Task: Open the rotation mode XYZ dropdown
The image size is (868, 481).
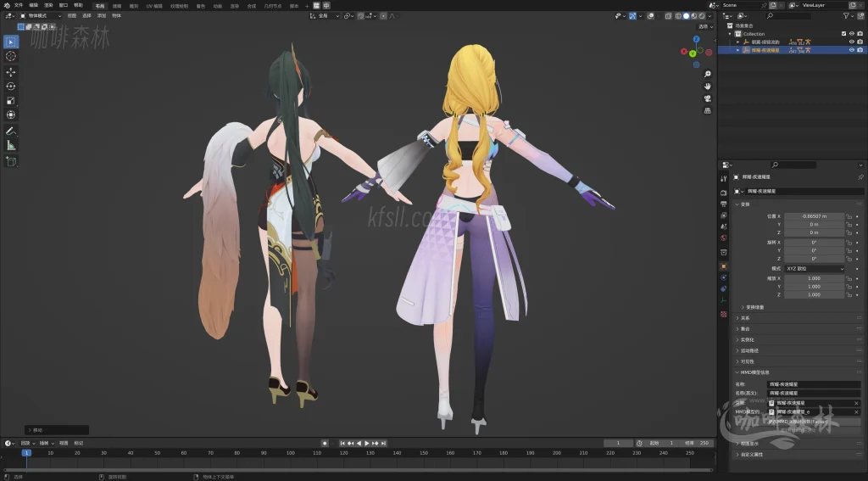Action: tap(814, 268)
